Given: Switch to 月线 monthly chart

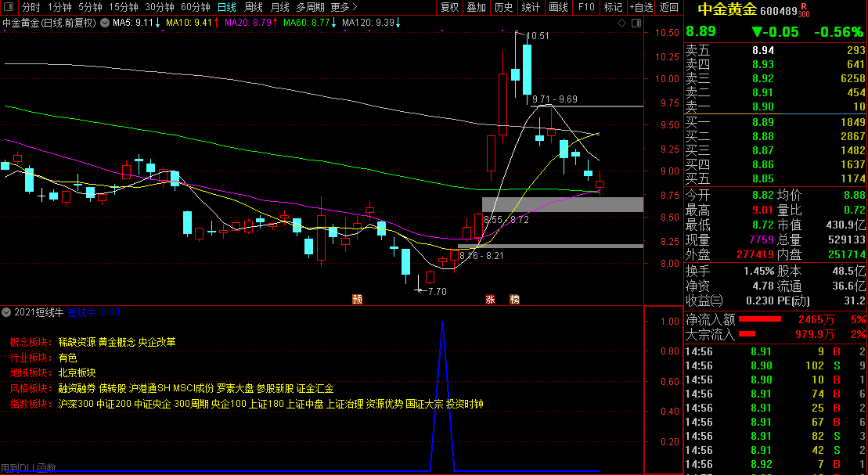Looking at the screenshot, I should click(x=280, y=7).
